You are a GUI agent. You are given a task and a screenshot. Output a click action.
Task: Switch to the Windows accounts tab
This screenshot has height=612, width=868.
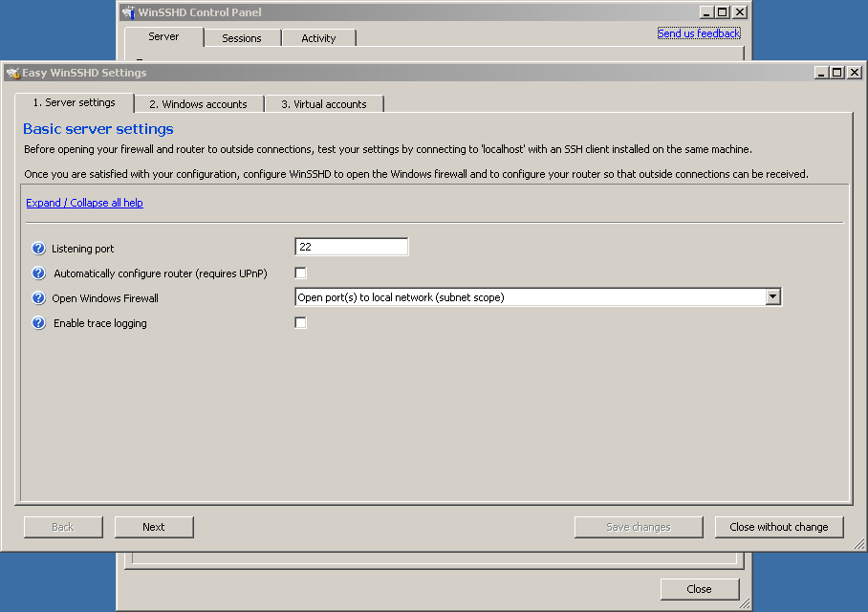tap(198, 102)
